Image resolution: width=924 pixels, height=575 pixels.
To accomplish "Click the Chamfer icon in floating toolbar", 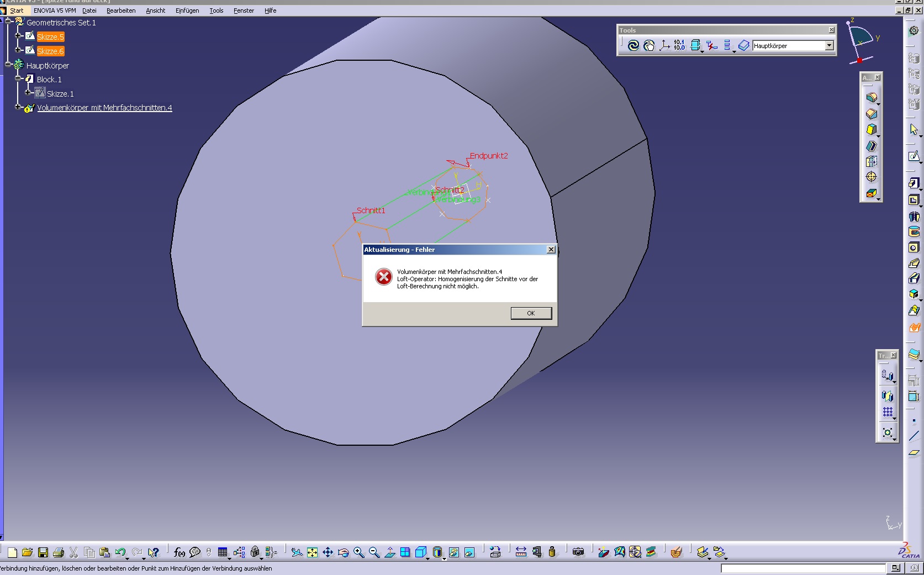I will click(x=872, y=114).
